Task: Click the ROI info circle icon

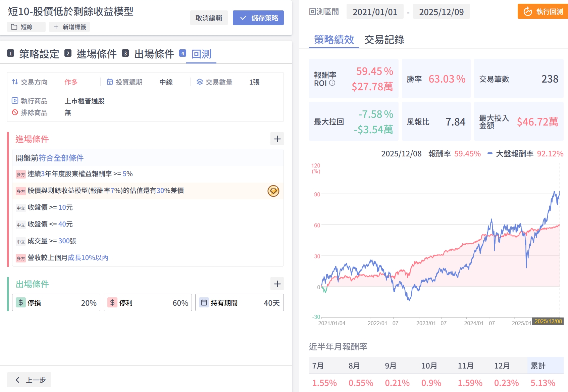Action: click(x=332, y=83)
